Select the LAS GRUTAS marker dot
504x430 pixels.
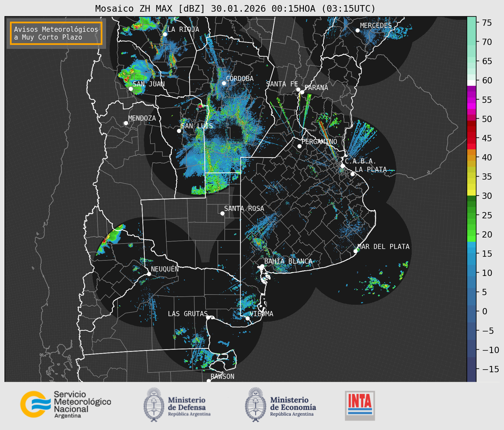click(208, 318)
